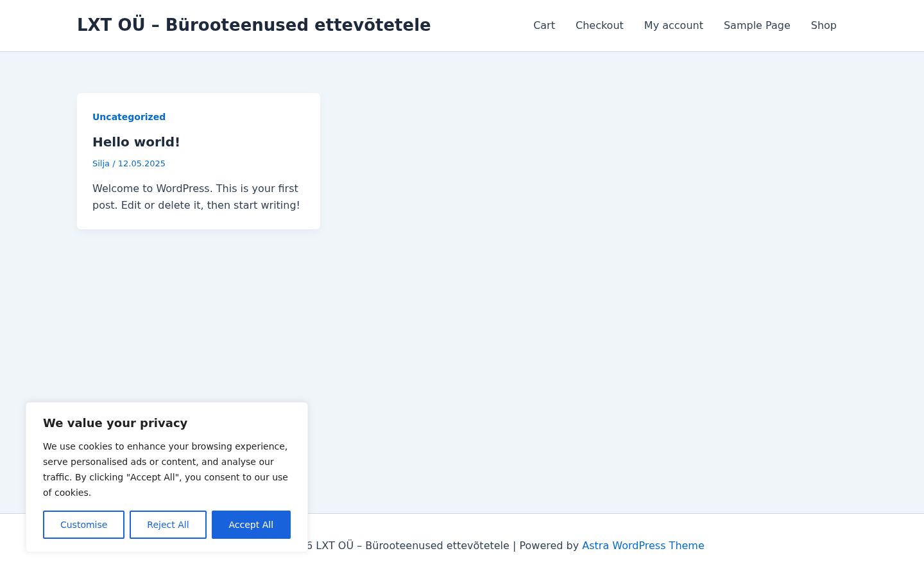Click the footer copyright text LXT OÜ
Image resolution: width=924 pixels, height=578 pixels.
click(x=412, y=545)
